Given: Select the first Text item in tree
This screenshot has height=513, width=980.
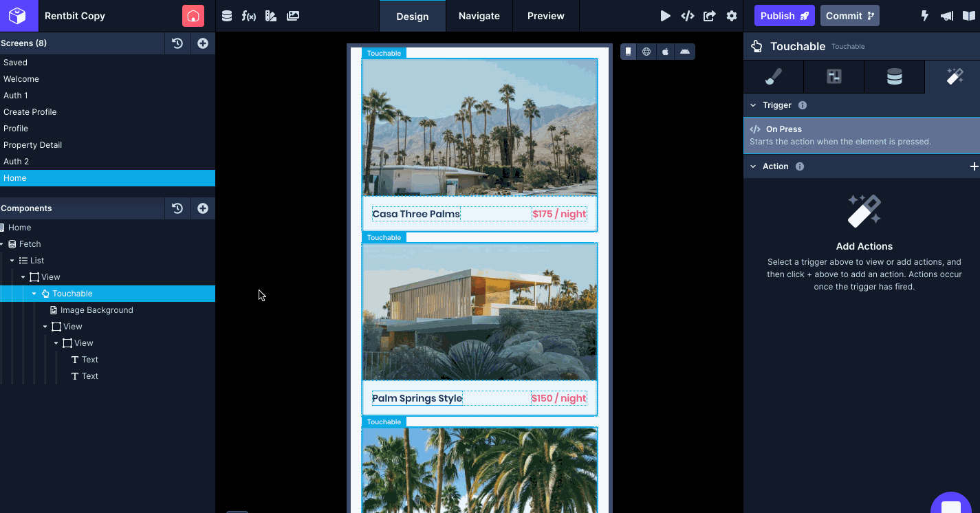Looking at the screenshot, I should point(107,360).
